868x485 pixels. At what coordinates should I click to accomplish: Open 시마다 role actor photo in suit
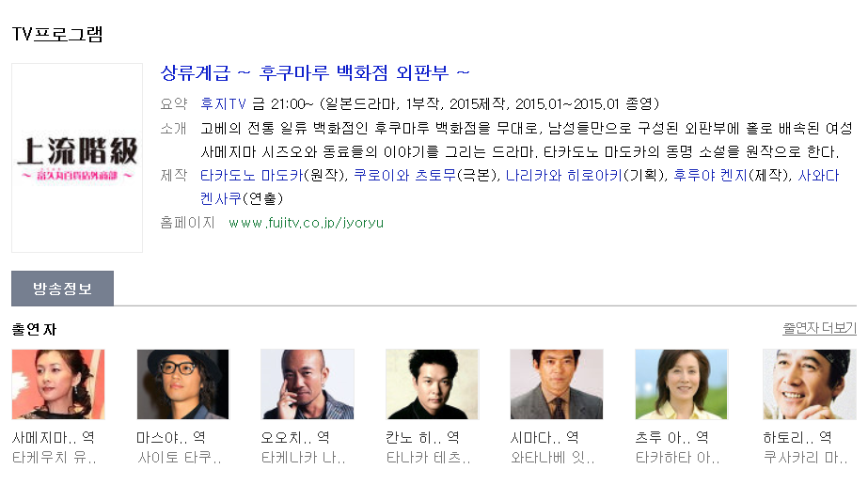(x=557, y=384)
